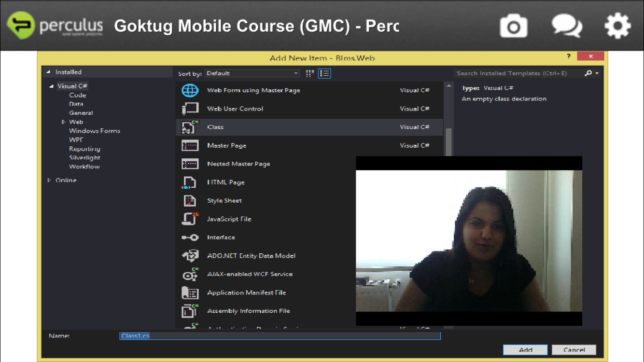This screenshot has width=644, height=362.
Task: Open the search options dropdown arrow
Action: point(597,73)
